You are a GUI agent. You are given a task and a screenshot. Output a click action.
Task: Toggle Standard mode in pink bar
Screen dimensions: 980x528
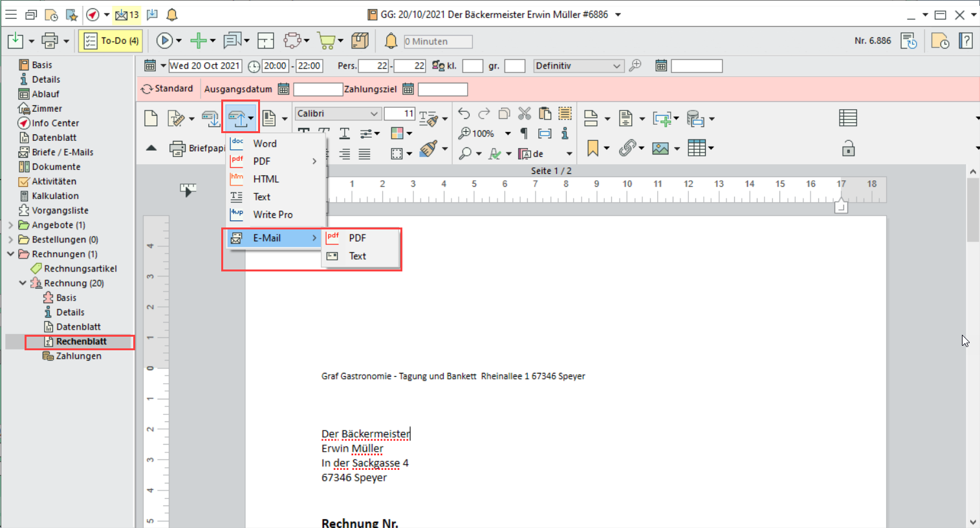pos(167,89)
